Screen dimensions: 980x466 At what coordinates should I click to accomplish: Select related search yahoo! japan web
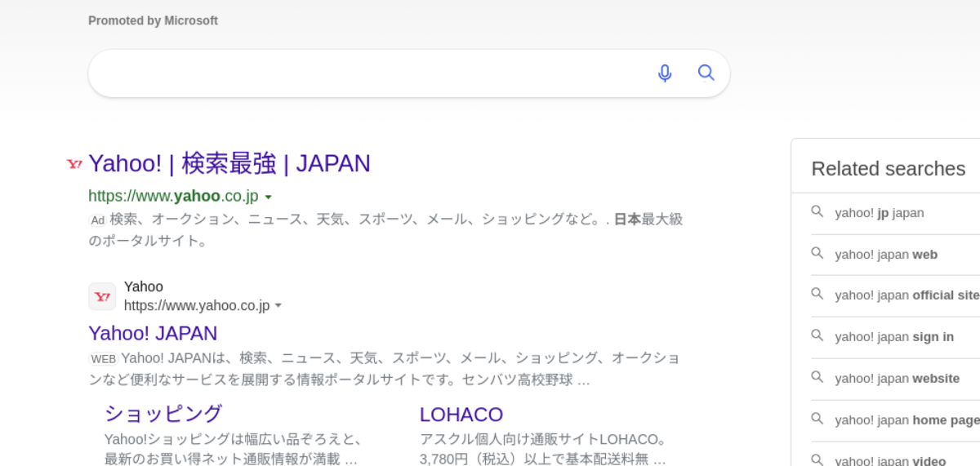886,255
